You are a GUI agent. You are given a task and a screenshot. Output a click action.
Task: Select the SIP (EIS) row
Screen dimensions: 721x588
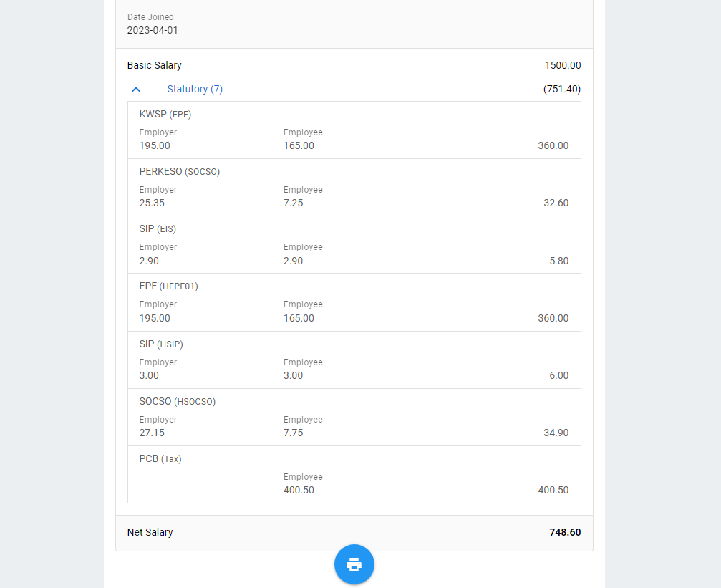pyautogui.click(x=354, y=245)
